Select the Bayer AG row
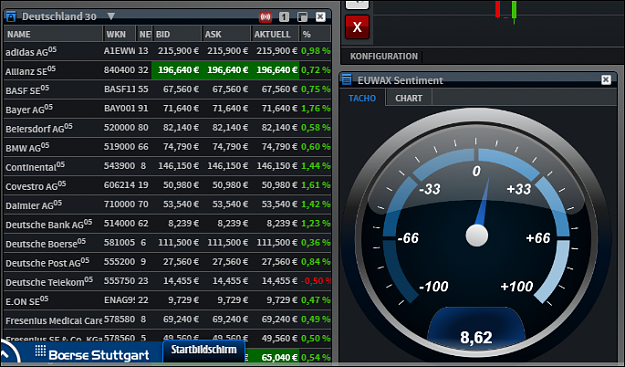The height and width of the screenshot is (367, 625). (167, 108)
